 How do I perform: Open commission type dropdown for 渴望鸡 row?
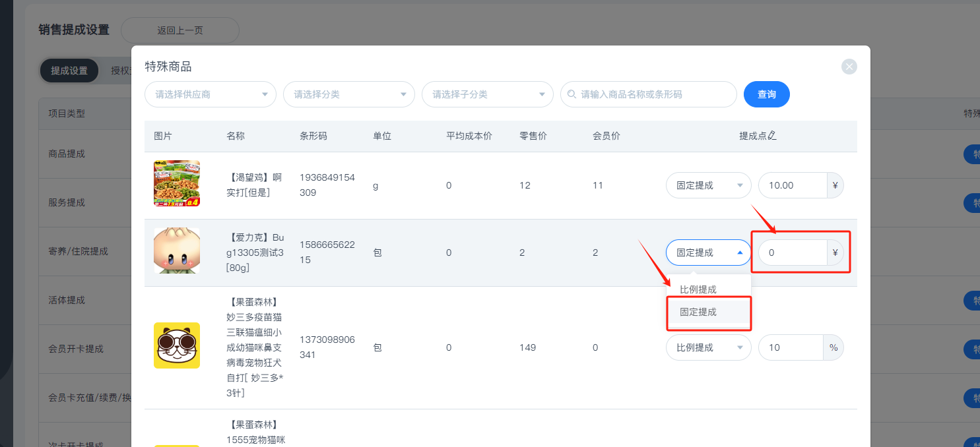point(709,185)
